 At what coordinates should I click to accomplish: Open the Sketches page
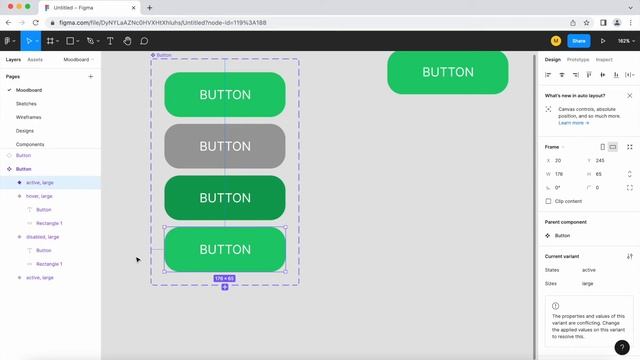[x=26, y=104]
